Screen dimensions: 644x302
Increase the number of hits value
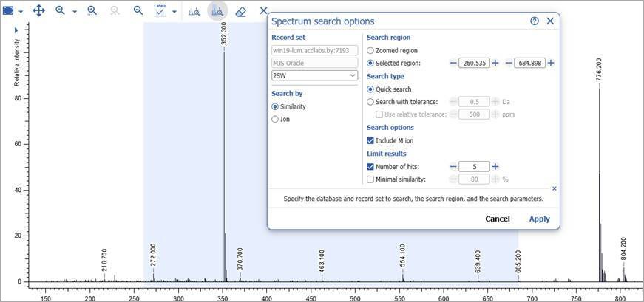[x=495, y=167]
